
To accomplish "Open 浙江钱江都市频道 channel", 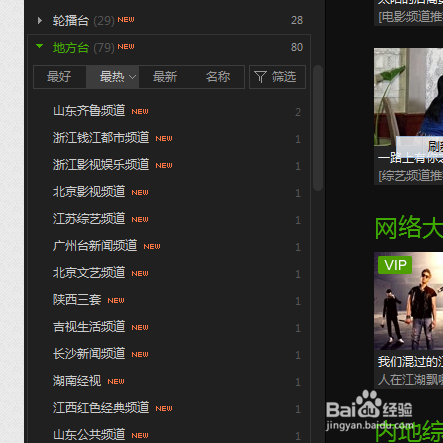I will click(x=101, y=138).
